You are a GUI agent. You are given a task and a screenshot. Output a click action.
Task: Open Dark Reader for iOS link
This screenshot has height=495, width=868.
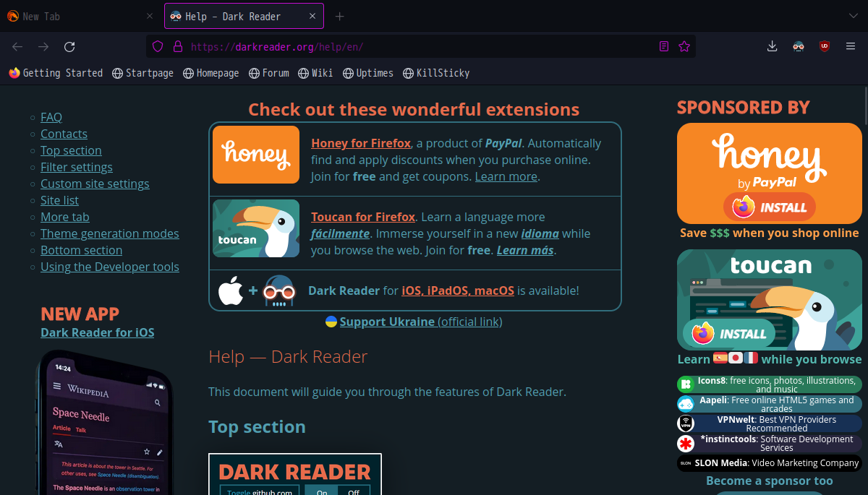pos(98,332)
